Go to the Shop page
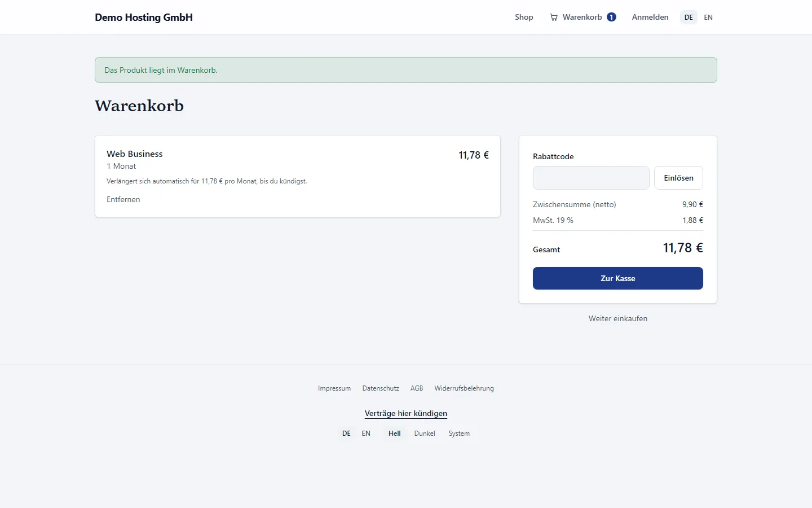The height and width of the screenshot is (508, 812). (524, 17)
